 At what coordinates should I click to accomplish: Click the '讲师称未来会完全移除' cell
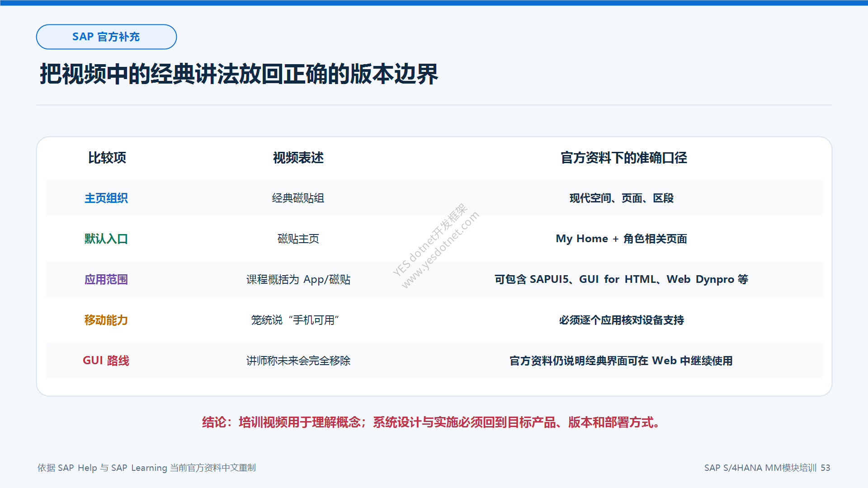click(298, 361)
